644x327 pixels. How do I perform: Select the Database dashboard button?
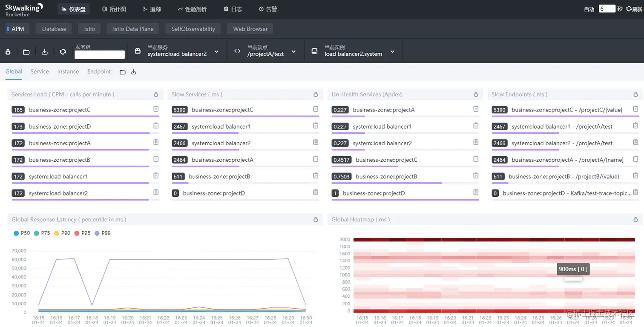54,29
